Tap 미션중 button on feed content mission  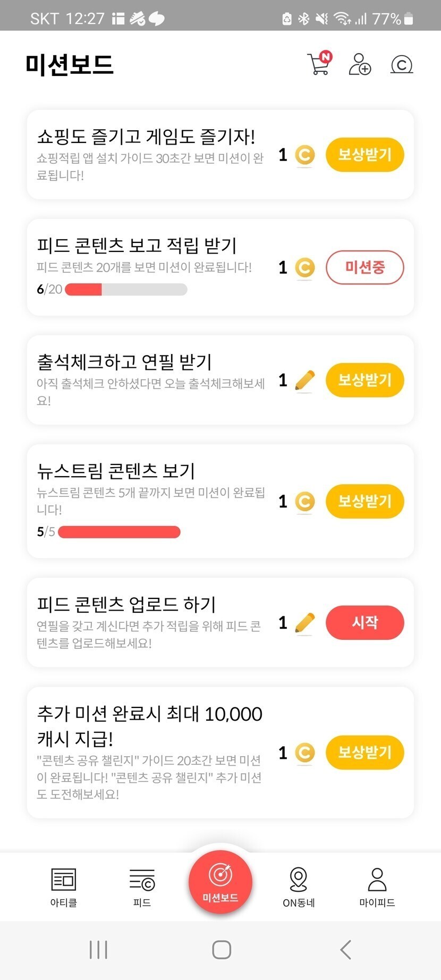pos(364,267)
